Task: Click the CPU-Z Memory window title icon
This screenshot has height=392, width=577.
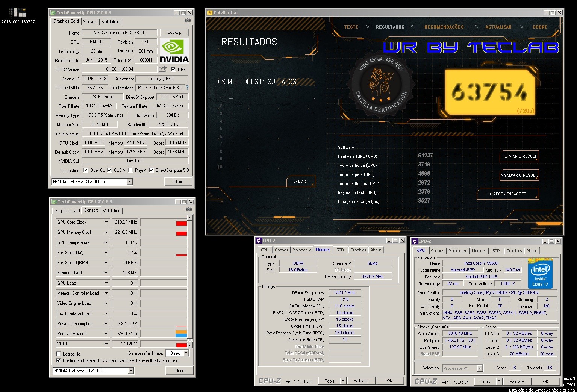Action: pyautogui.click(x=259, y=241)
